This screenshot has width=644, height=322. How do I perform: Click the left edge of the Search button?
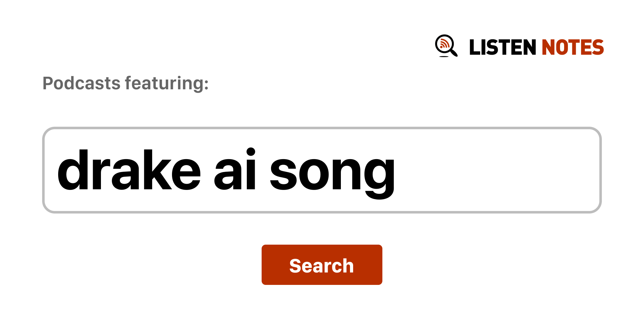pos(266,265)
